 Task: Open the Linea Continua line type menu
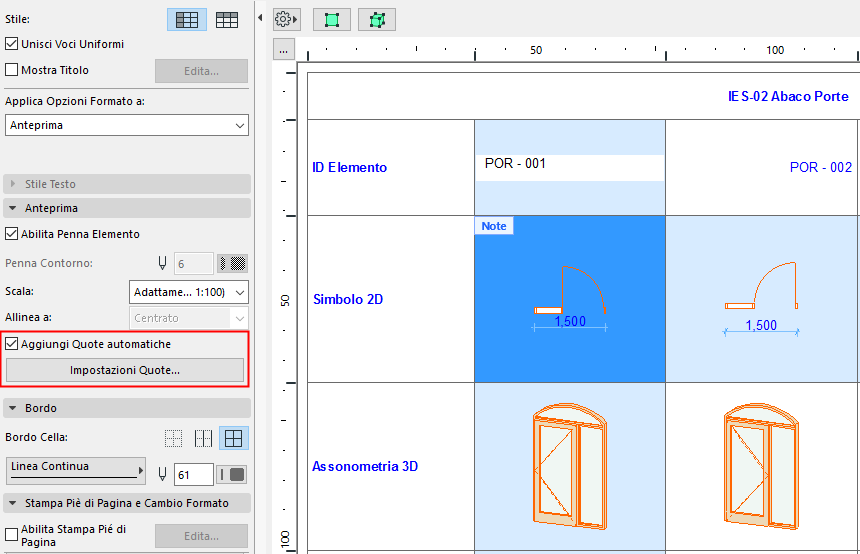pos(76,471)
